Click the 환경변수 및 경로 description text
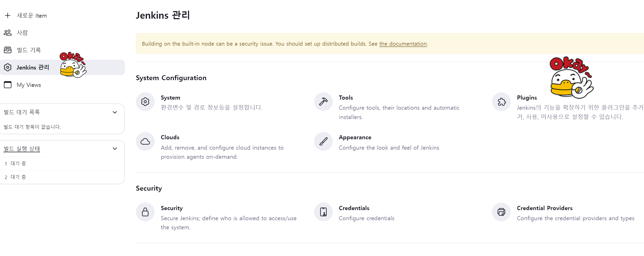The image size is (644, 256). [212, 107]
